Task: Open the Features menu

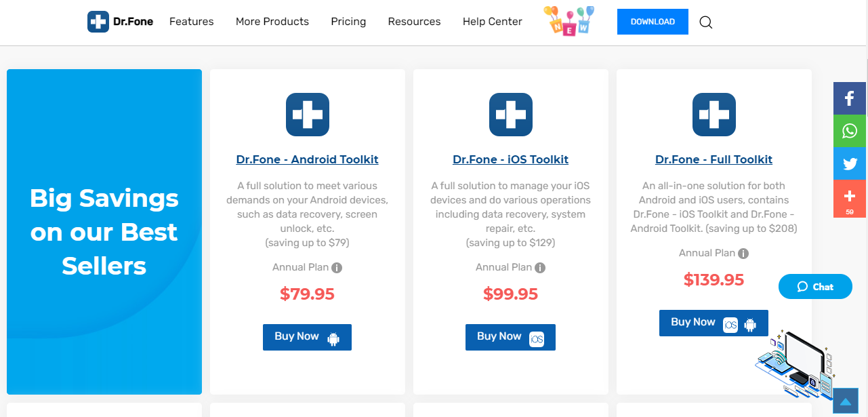Action: coord(192,22)
